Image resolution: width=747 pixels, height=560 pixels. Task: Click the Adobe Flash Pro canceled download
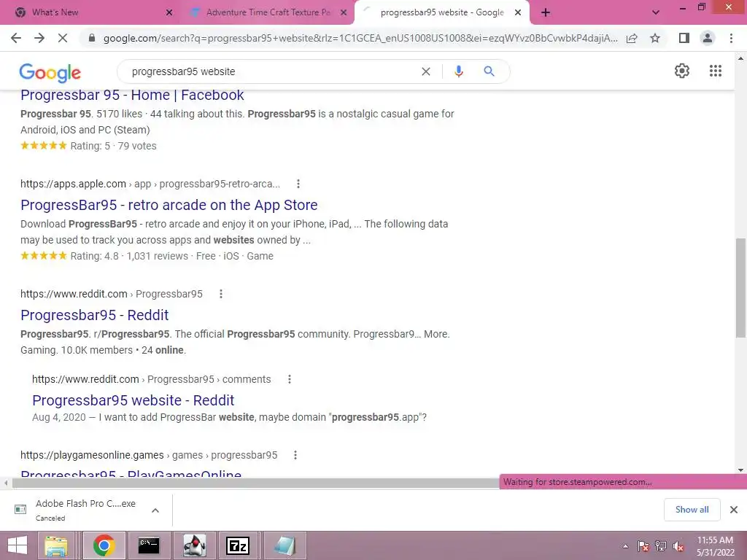[x=86, y=510]
